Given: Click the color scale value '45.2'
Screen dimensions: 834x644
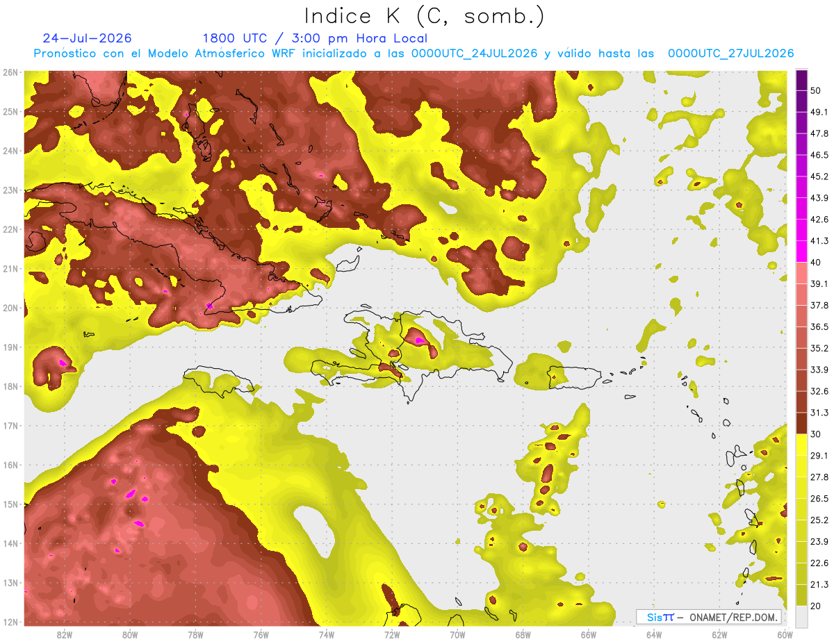Looking at the screenshot, I should coord(819,177).
